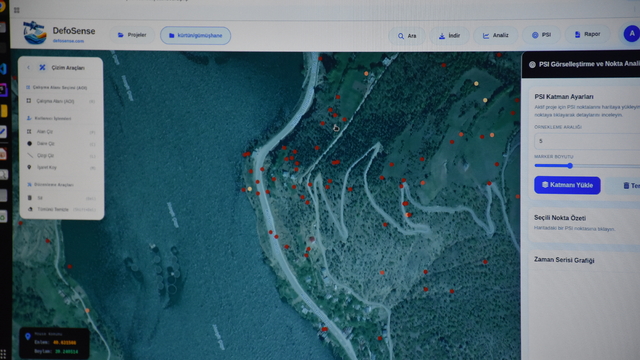The width and height of the screenshot is (640, 360).
Task: Click the download arrow icon in İndir
Action: coord(442,36)
